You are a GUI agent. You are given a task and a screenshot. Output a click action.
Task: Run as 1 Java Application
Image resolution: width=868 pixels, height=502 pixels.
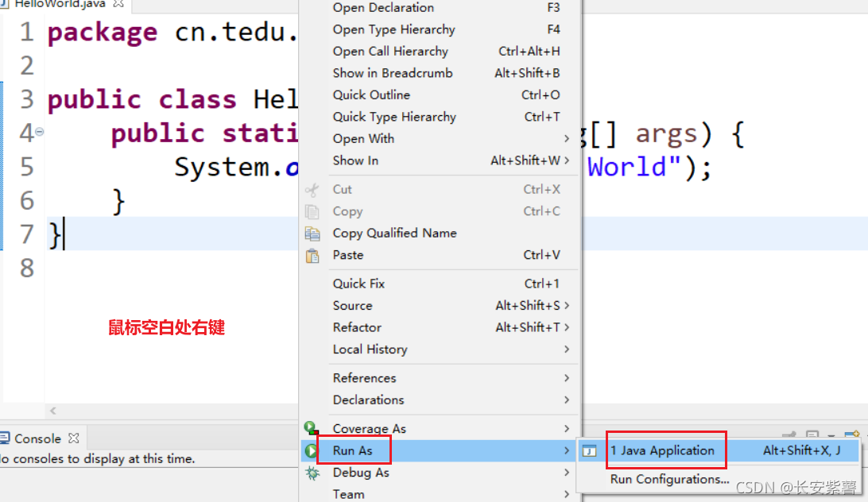click(x=719, y=451)
